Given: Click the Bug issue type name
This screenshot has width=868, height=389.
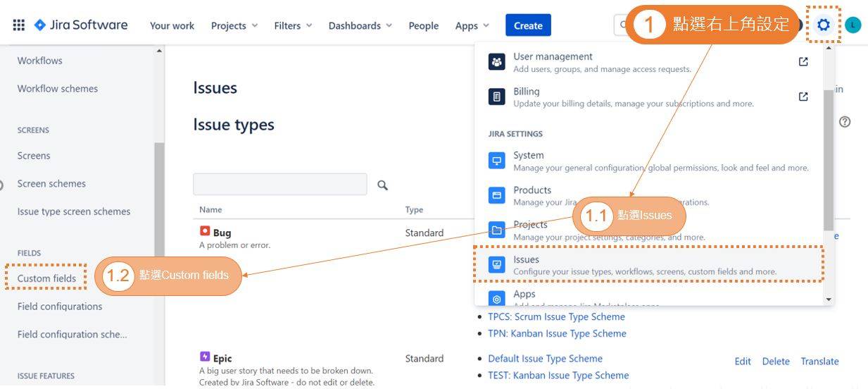Looking at the screenshot, I should pos(222,233).
